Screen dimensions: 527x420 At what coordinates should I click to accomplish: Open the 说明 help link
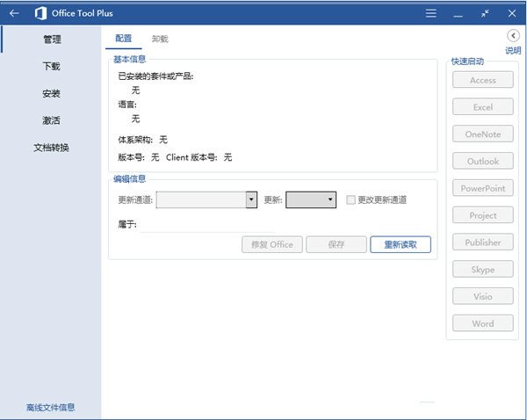[513, 51]
